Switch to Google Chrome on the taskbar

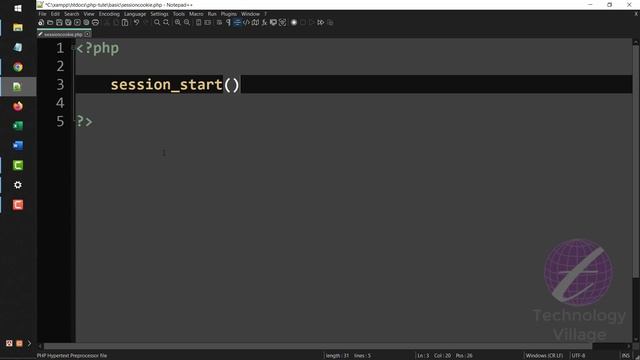coord(18,67)
